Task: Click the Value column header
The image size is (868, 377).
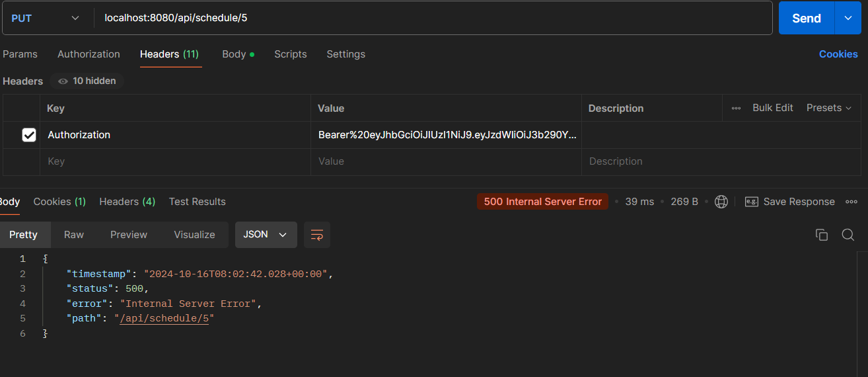Action: click(331, 108)
